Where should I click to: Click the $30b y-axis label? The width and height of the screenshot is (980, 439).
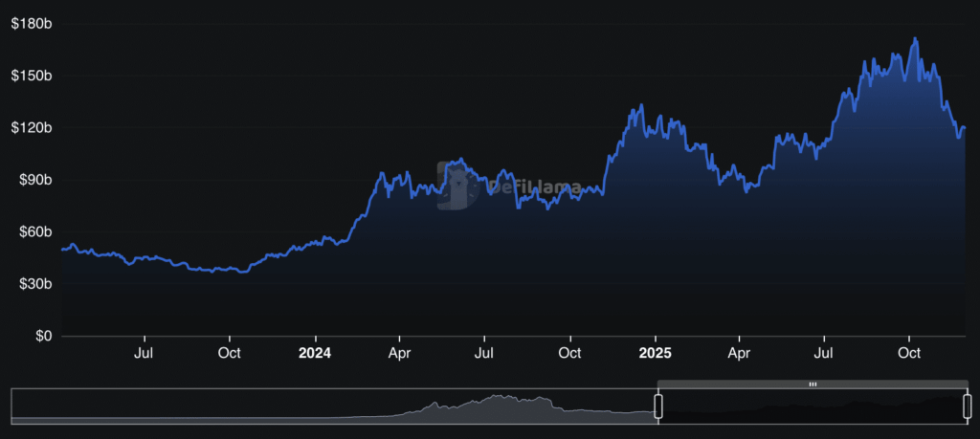tap(34, 284)
